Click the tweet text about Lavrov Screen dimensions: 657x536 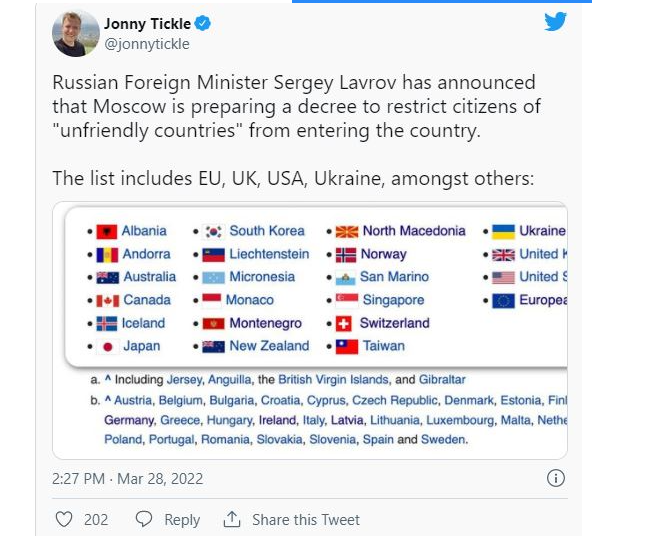click(294, 106)
